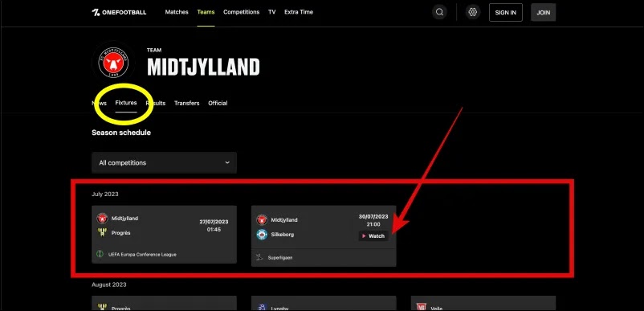Open the settings gear icon

coord(473,12)
